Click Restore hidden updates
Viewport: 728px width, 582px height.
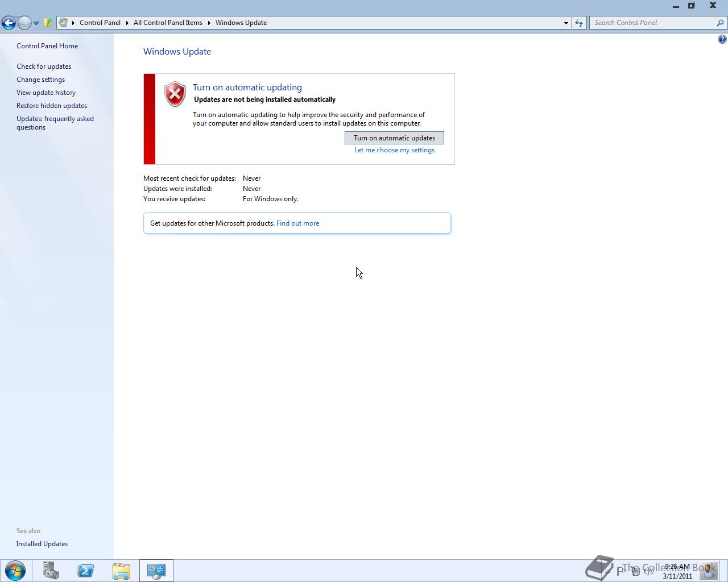52,106
